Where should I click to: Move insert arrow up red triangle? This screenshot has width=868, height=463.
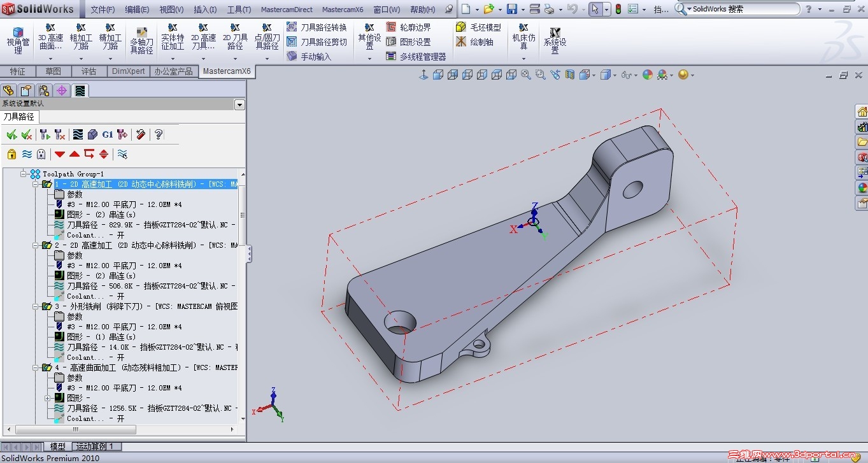[x=75, y=154]
